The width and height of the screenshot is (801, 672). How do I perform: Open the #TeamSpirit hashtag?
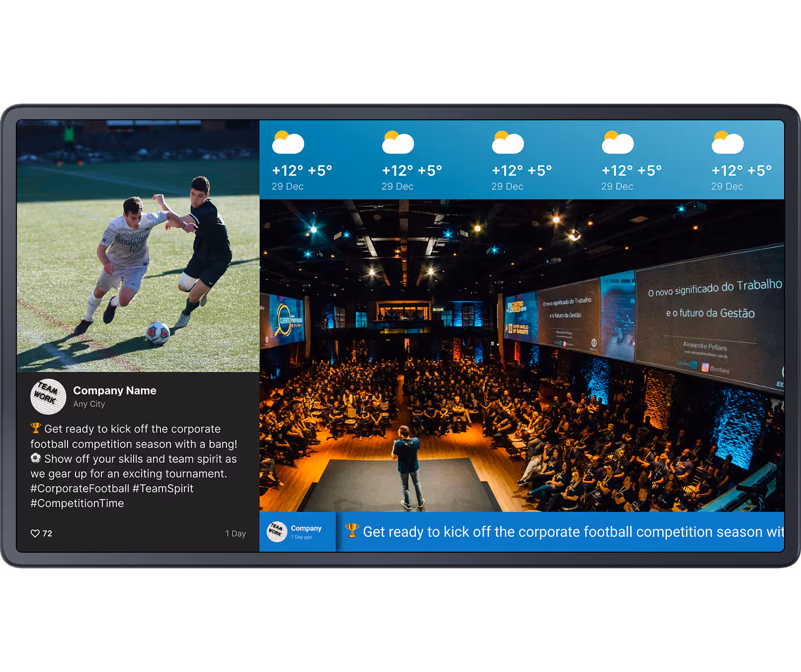(163, 489)
